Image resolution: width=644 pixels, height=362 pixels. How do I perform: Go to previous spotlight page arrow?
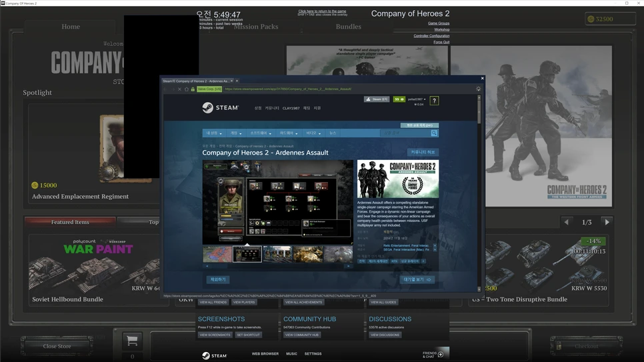(x=567, y=222)
